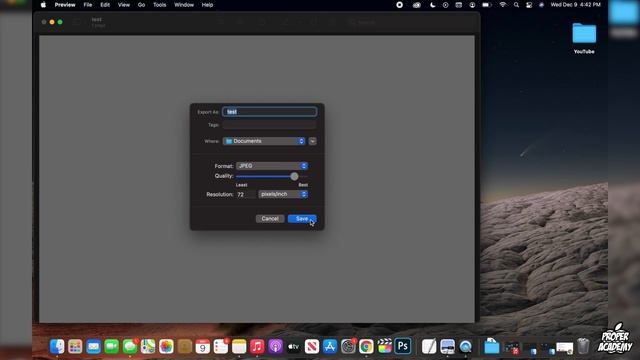Open System Preferences from the Dock
640x360 pixels.
tap(348, 347)
